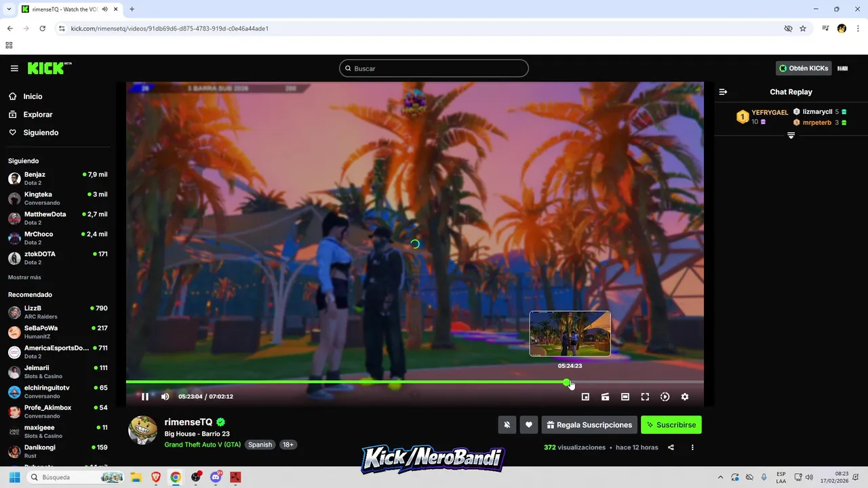The image size is (868, 488).
Task: Click the rimenseTQ streamer avatar
Action: click(143, 430)
